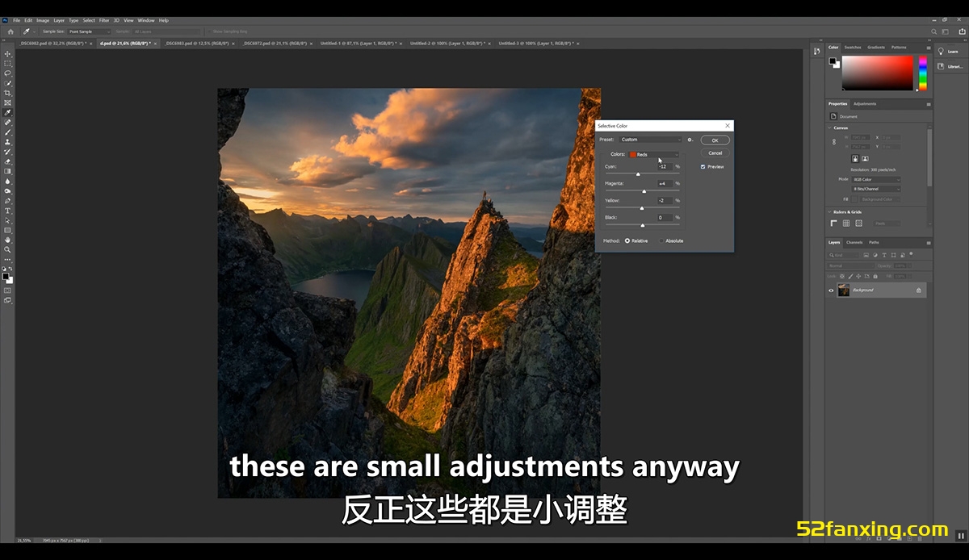Select the Clone Stamp tool
This screenshot has height=560, width=969.
(x=8, y=142)
